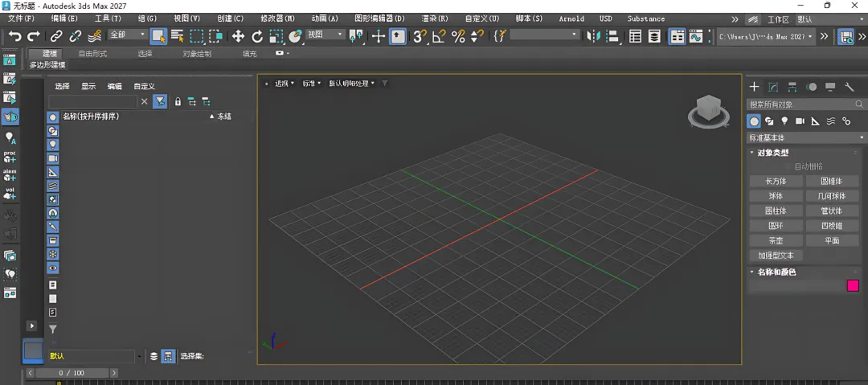Image resolution: width=868 pixels, height=385 pixels.
Task: Click the Mirror tool icon
Action: [x=594, y=36]
